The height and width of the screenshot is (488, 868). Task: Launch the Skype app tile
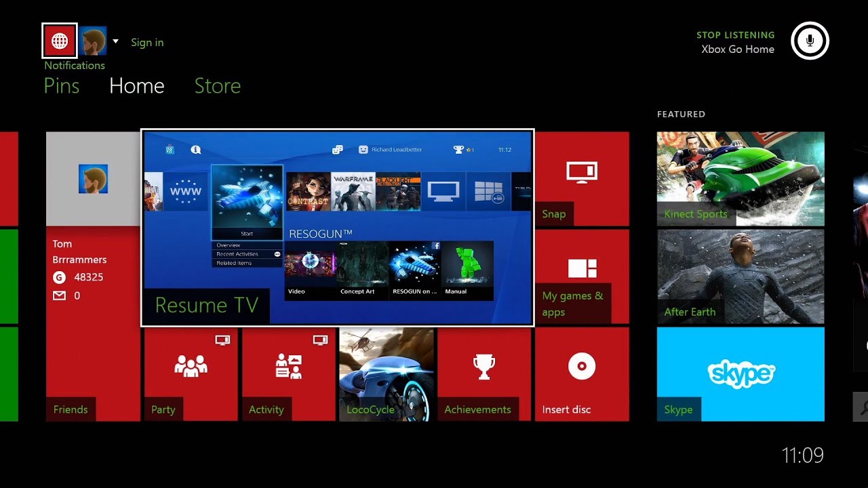pyautogui.click(x=741, y=374)
